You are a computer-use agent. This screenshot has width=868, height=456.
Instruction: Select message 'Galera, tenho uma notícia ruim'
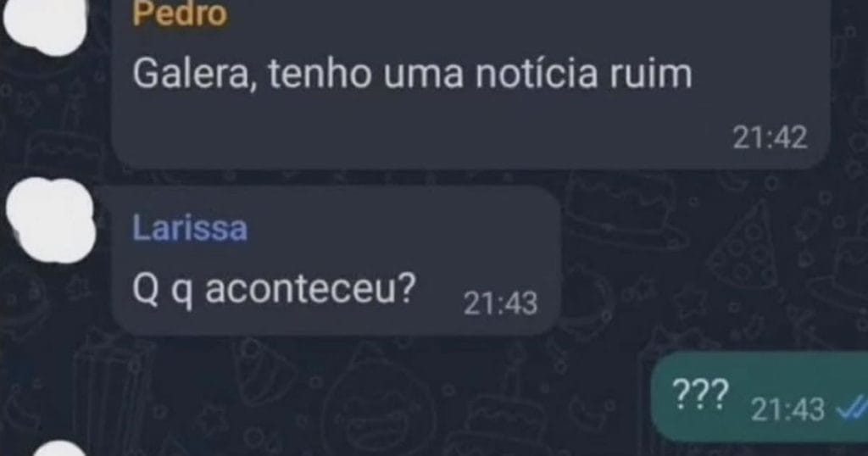coord(413,74)
